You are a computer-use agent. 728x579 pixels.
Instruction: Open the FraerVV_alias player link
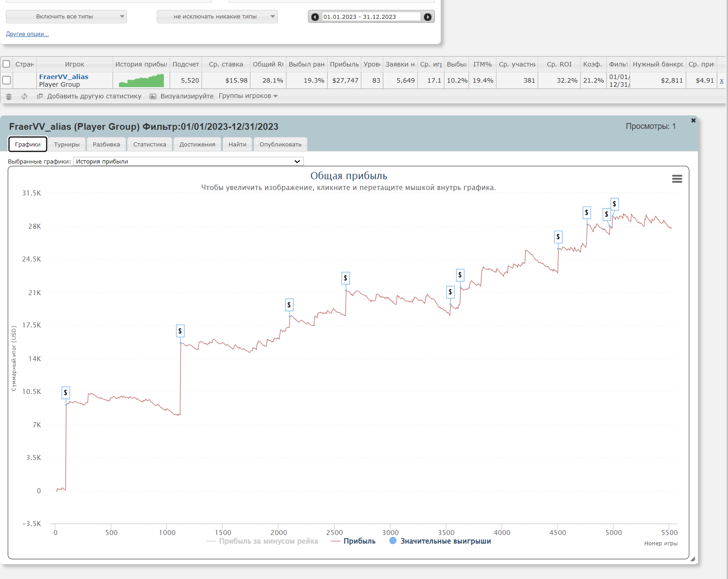64,77
